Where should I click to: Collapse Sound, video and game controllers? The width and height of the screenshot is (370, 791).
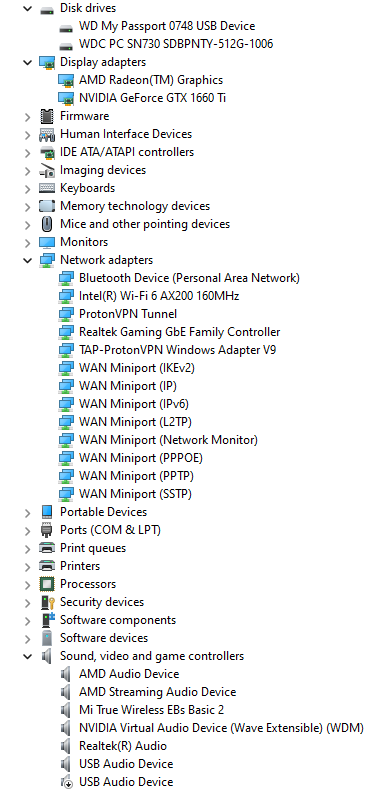click(27, 656)
